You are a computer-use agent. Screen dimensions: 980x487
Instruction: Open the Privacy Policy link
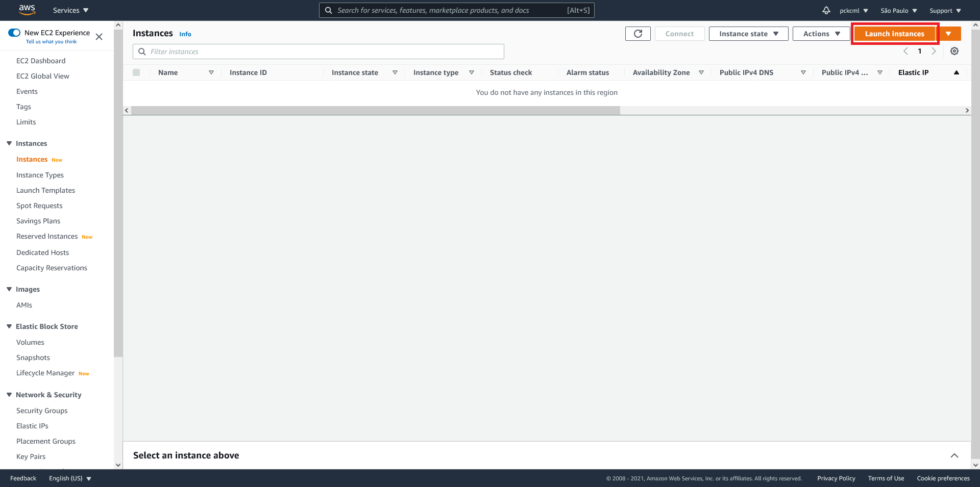(836, 478)
